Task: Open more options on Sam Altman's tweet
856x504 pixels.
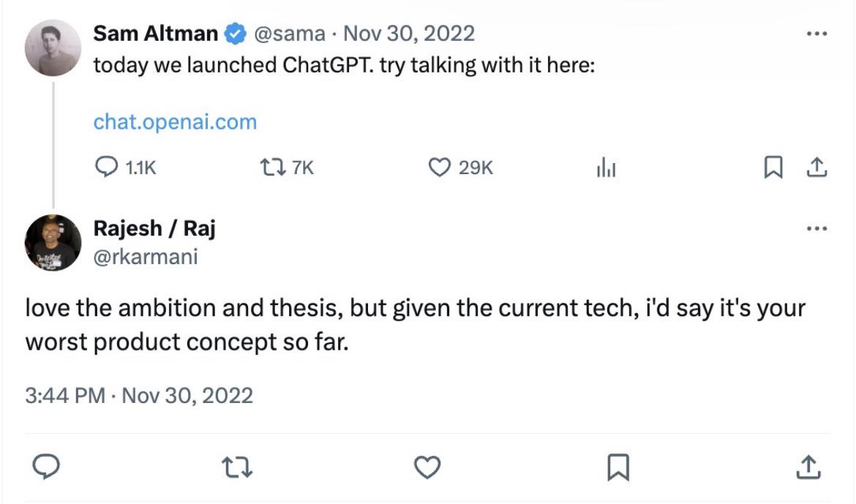Action: (816, 34)
